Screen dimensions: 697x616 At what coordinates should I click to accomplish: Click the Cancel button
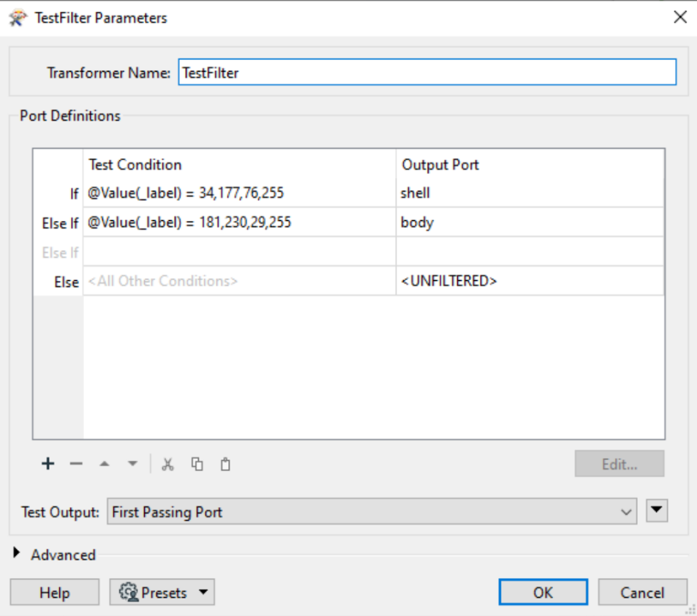642,593
